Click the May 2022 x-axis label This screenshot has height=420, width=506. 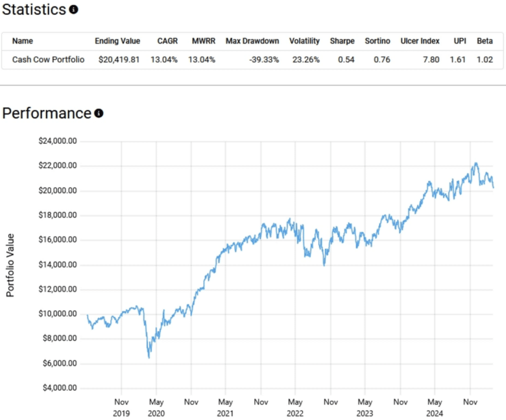click(295, 406)
